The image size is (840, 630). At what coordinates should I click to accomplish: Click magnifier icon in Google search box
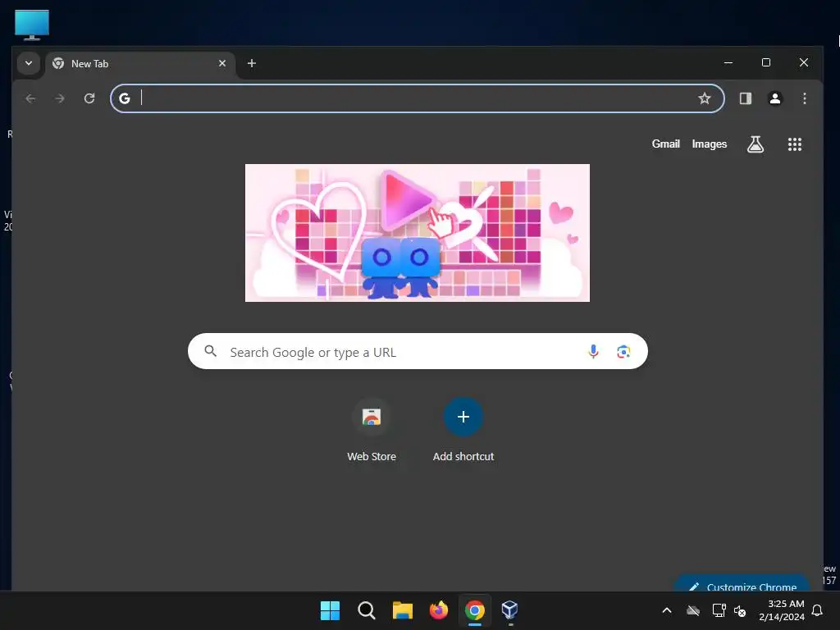211,351
